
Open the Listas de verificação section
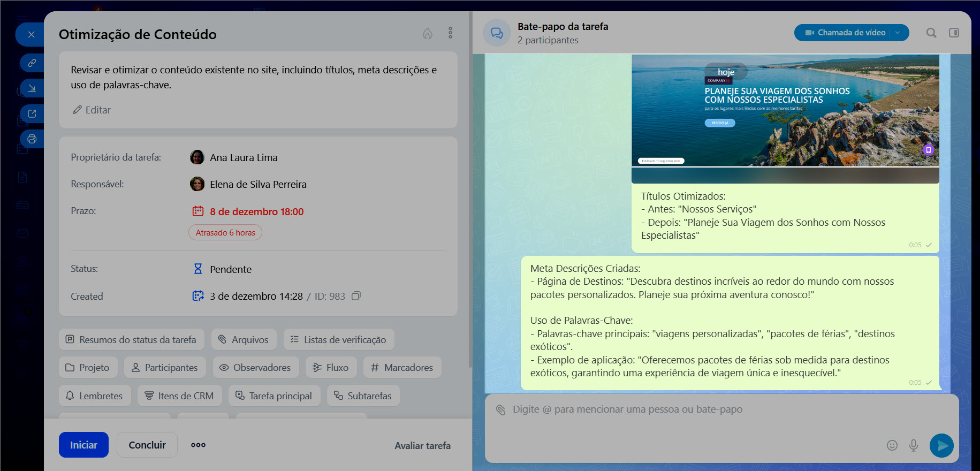coord(339,340)
